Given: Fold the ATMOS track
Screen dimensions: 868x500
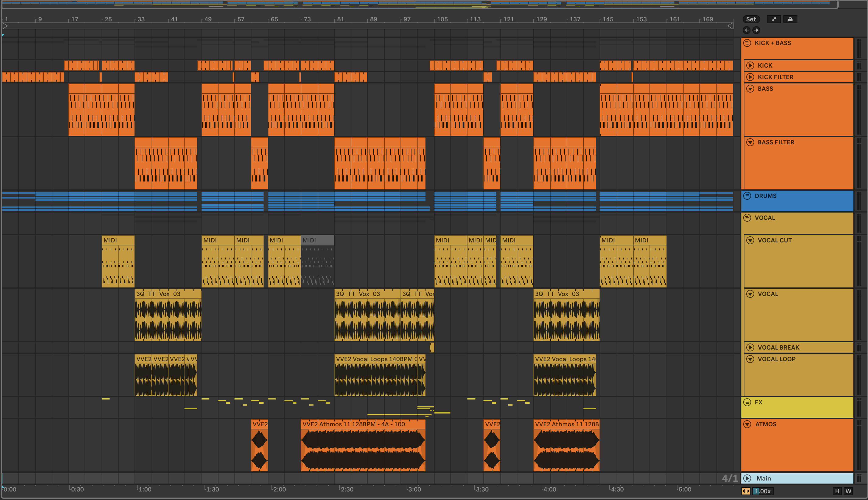Looking at the screenshot, I should 747,424.
